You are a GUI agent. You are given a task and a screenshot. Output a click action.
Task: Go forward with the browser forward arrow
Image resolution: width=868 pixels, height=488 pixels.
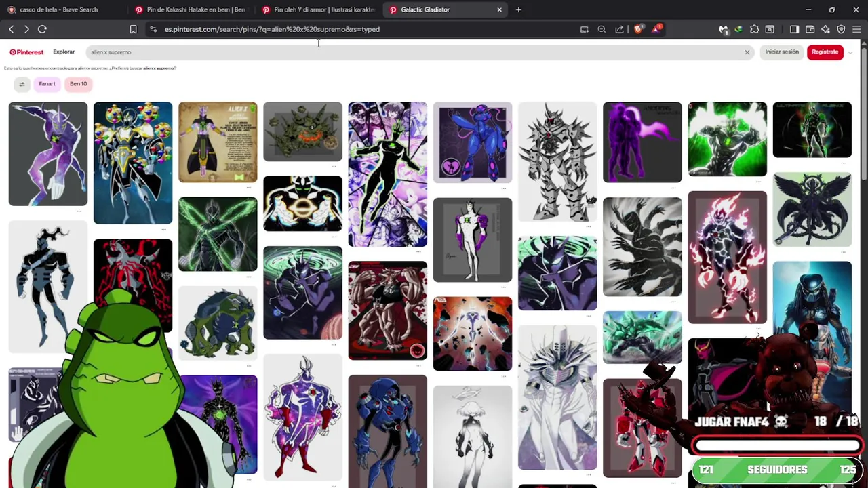(26, 29)
